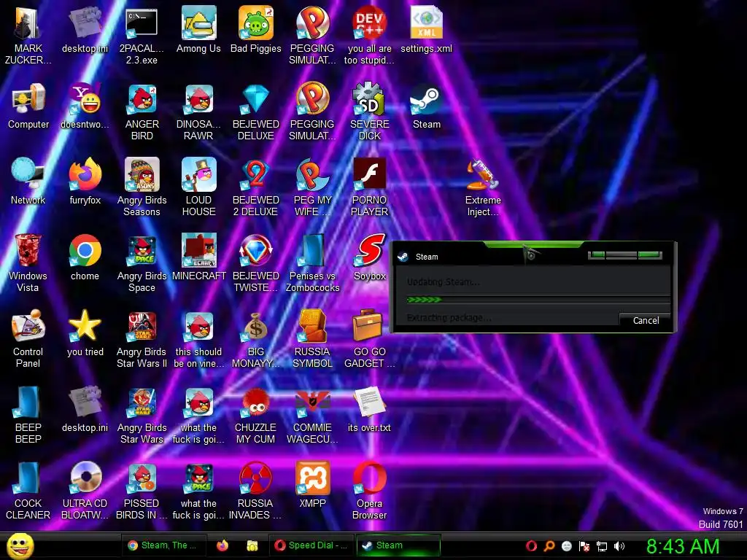Open the RUSSIA SYMBOL icon

312,338
